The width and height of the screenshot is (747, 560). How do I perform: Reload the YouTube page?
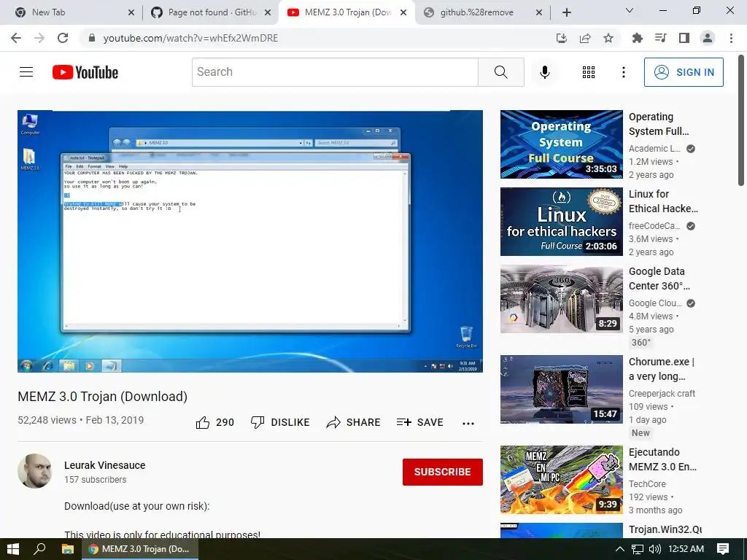pos(63,38)
